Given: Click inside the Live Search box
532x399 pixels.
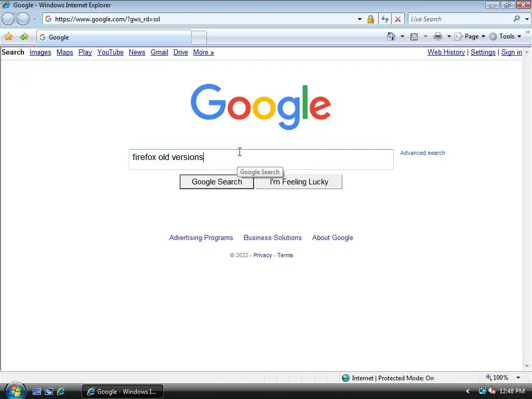Looking at the screenshot, I should click(460, 19).
